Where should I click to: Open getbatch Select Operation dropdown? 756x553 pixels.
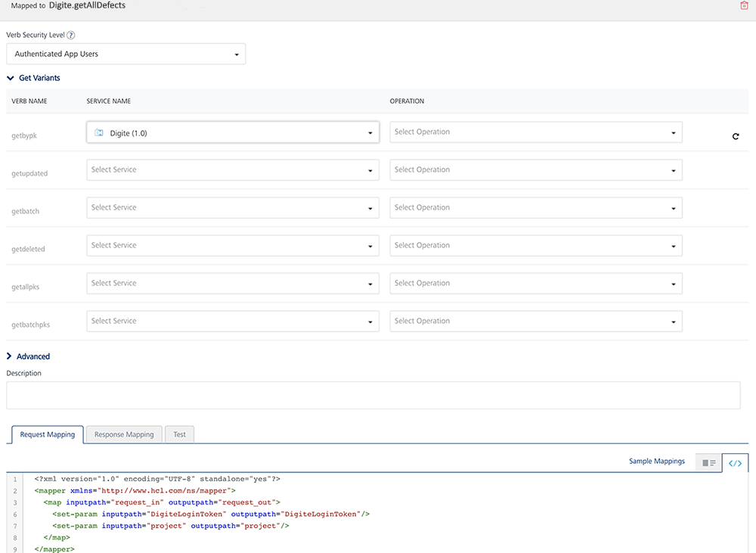pos(535,208)
